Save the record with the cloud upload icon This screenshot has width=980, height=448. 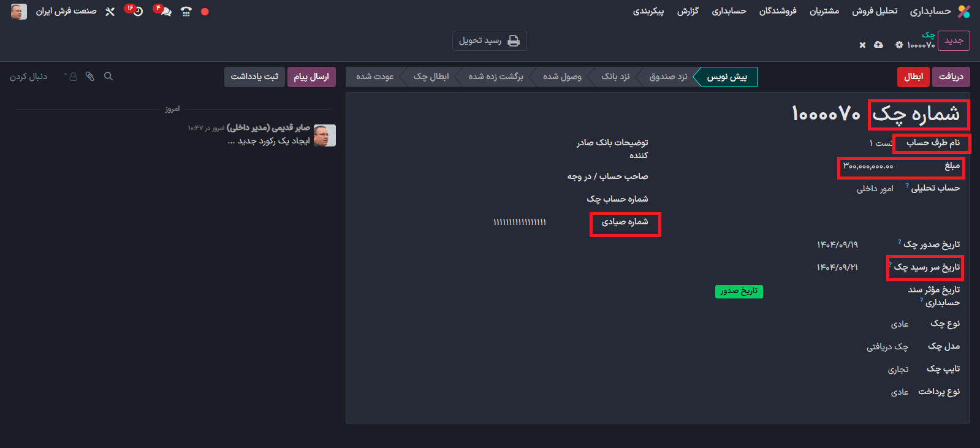pos(878,45)
